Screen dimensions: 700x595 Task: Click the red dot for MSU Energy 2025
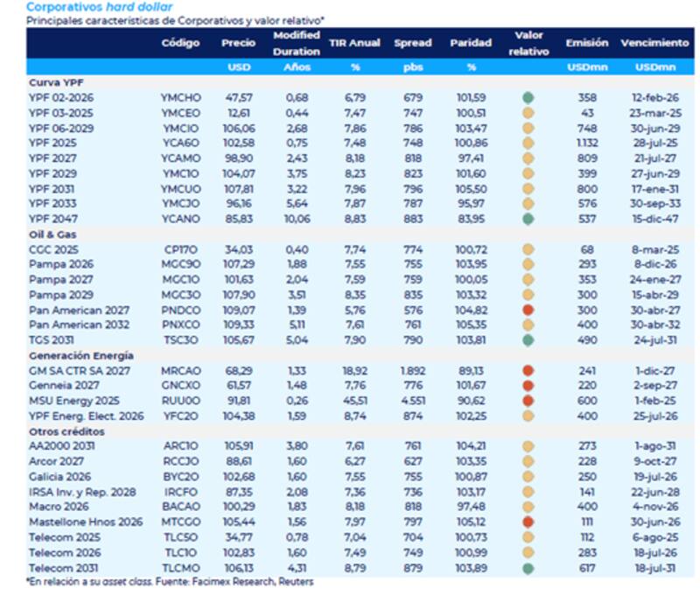point(528,401)
